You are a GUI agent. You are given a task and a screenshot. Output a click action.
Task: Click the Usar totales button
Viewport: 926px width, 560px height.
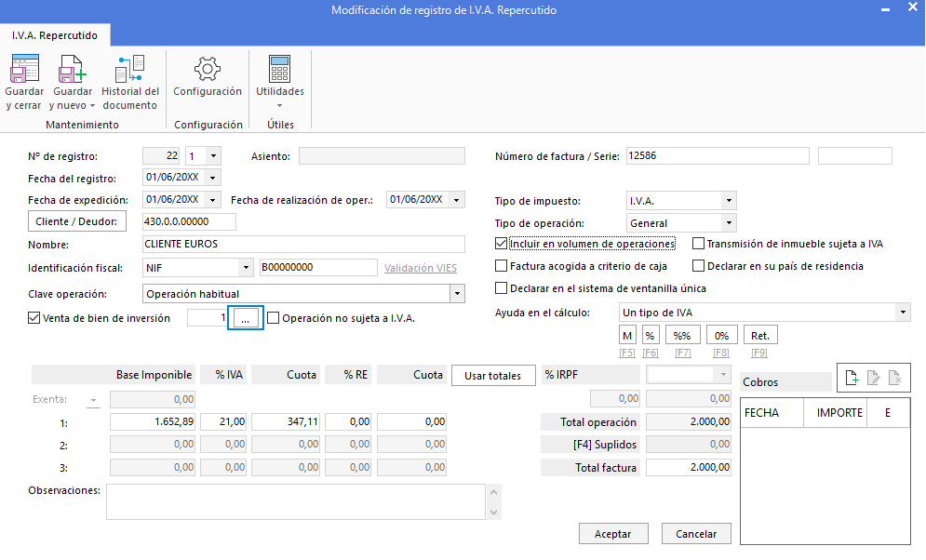click(x=493, y=375)
